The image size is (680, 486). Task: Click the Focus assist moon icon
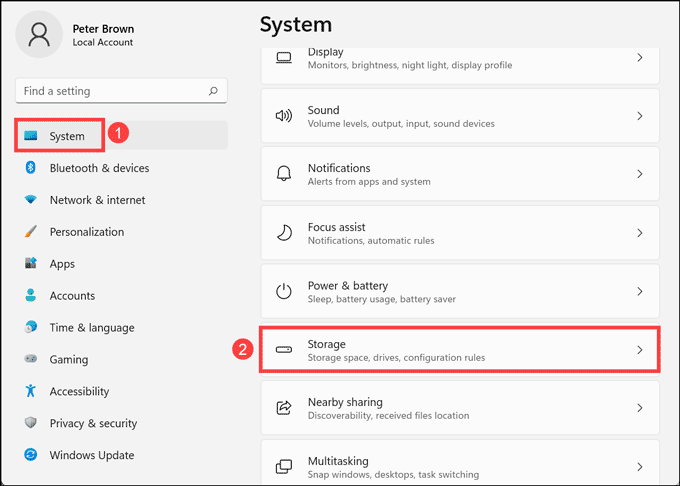(284, 233)
